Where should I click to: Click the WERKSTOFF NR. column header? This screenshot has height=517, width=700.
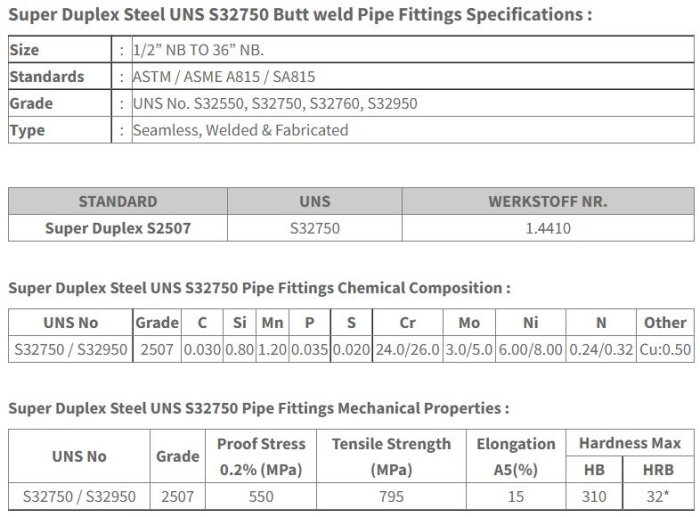[547, 201]
